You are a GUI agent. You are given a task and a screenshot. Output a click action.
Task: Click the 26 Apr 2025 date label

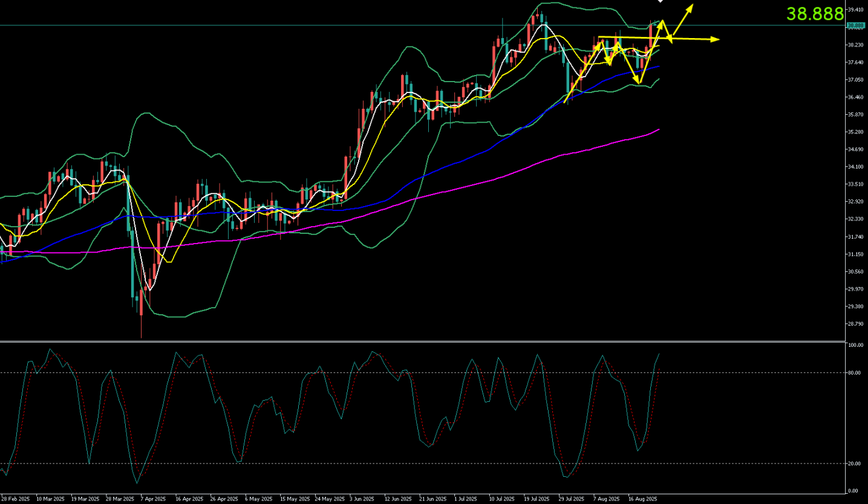[224, 499]
